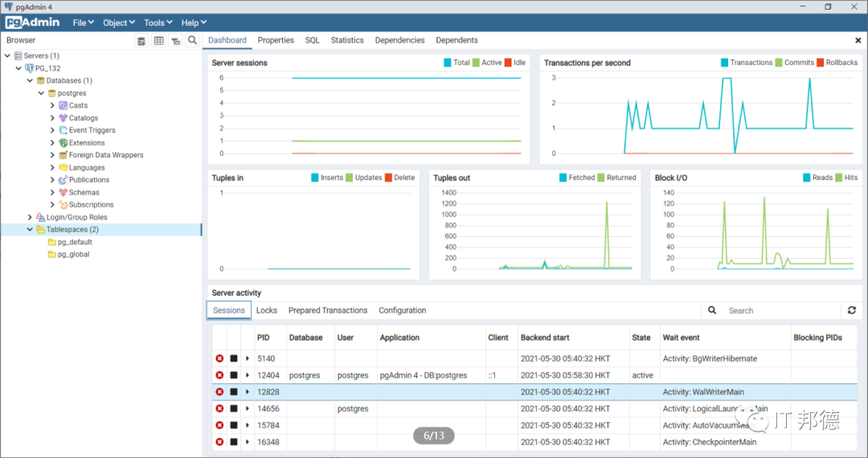868x458 pixels.
Task: Terminate session for PID 15784
Action: [x=219, y=425]
